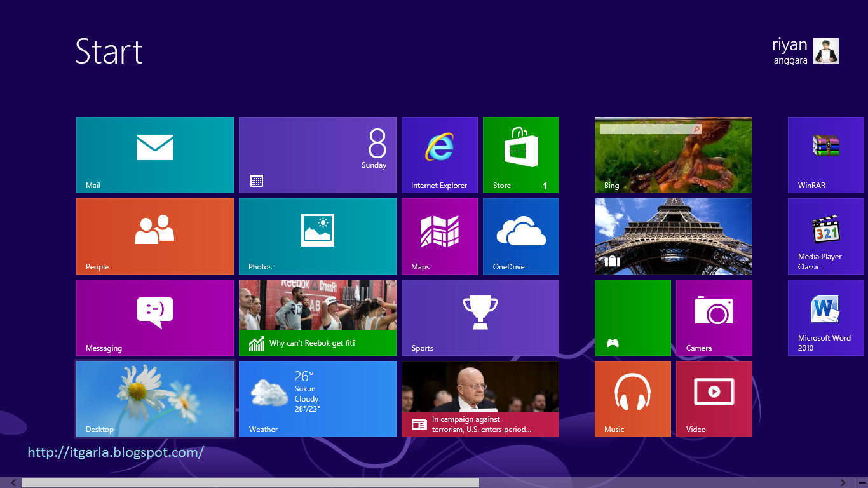Click the user profile picture

click(826, 51)
